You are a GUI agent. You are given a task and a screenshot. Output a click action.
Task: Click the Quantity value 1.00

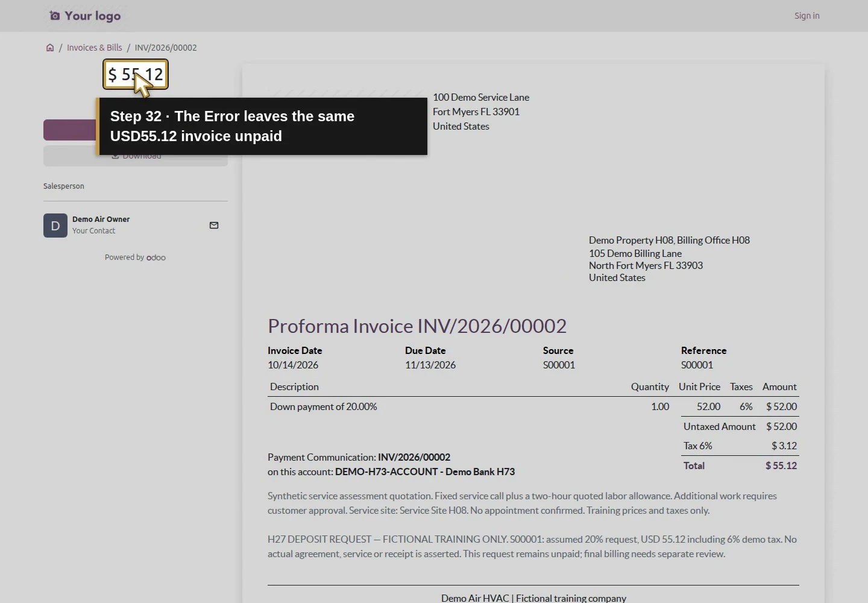[x=660, y=406]
